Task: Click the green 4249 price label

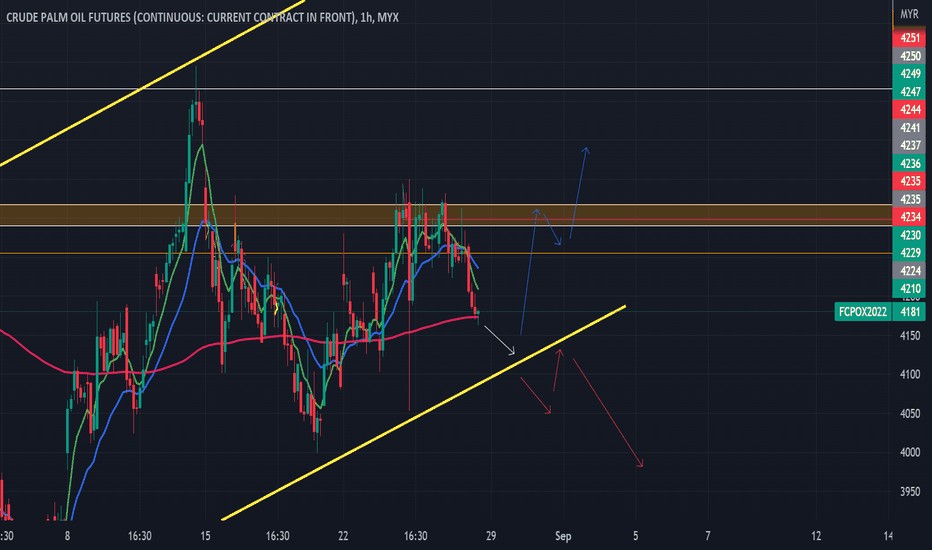Action: click(x=909, y=74)
